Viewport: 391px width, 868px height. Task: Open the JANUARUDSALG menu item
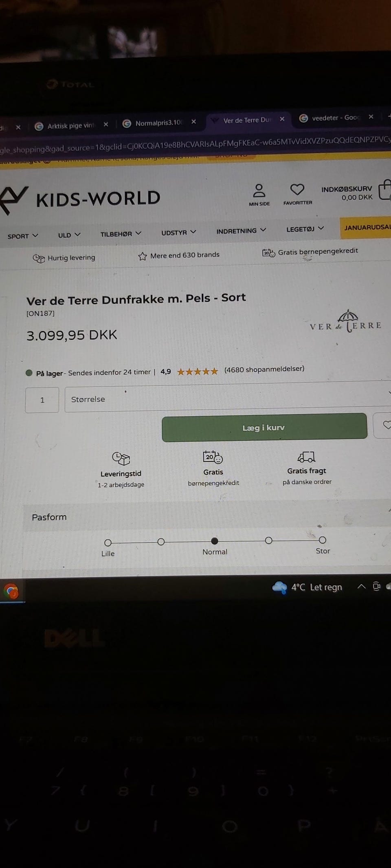click(367, 227)
